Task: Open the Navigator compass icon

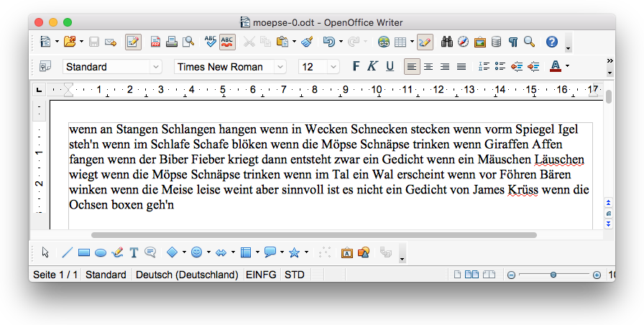Action: pyautogui.click(x=464, y=42)
